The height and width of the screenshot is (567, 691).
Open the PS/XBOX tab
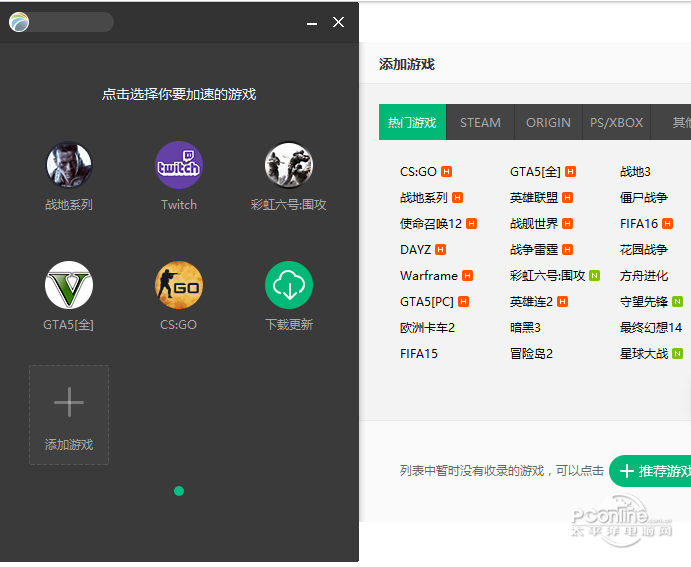click(x=617, y=122)
